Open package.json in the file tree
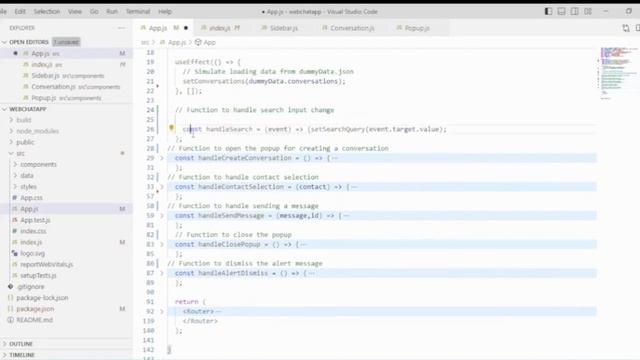The image size is (640, 360). point(35,309)
